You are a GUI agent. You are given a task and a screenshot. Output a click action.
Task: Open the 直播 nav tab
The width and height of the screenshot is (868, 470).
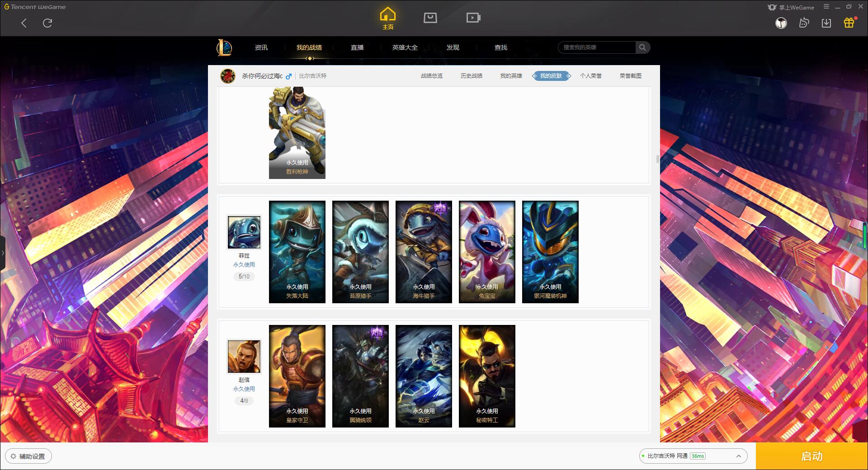click(357, 47)
